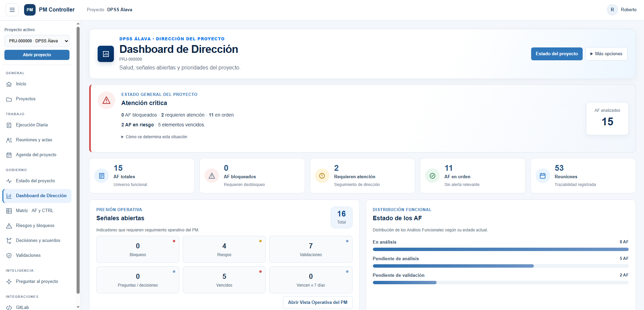Image resolution: width=644 pixels, height=310 pixels.
Task: Click the AF totales document icon
Action: (101, 176)
